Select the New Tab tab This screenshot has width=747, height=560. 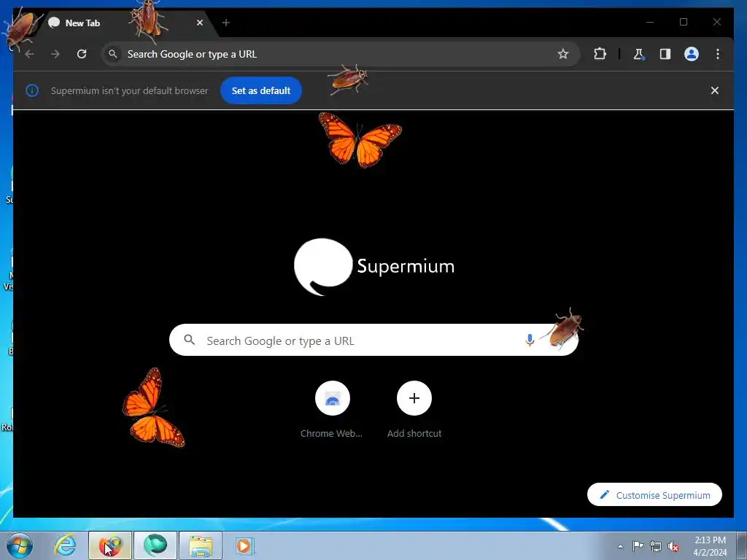(x=126, y=23)
